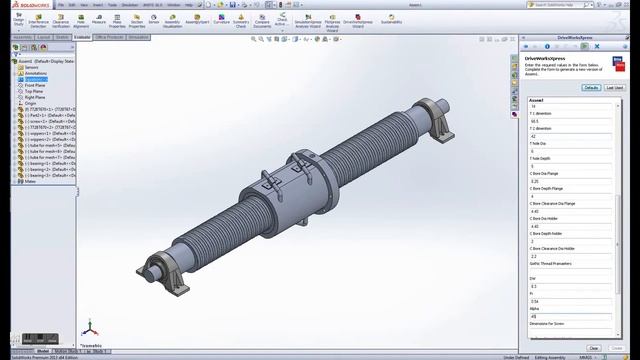Open Mass Properties
The image size is (640, 360).
(117, 21)
